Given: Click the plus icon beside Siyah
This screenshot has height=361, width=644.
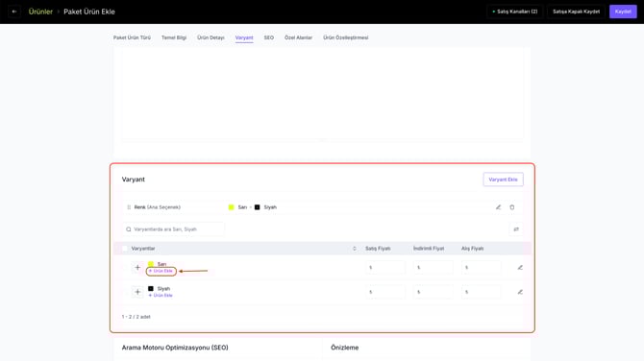Looking at the screenshot, I should coord(137,292).
